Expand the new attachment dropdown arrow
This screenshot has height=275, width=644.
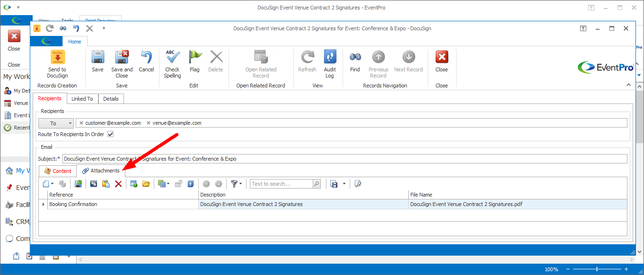click(x=52, y=184)
